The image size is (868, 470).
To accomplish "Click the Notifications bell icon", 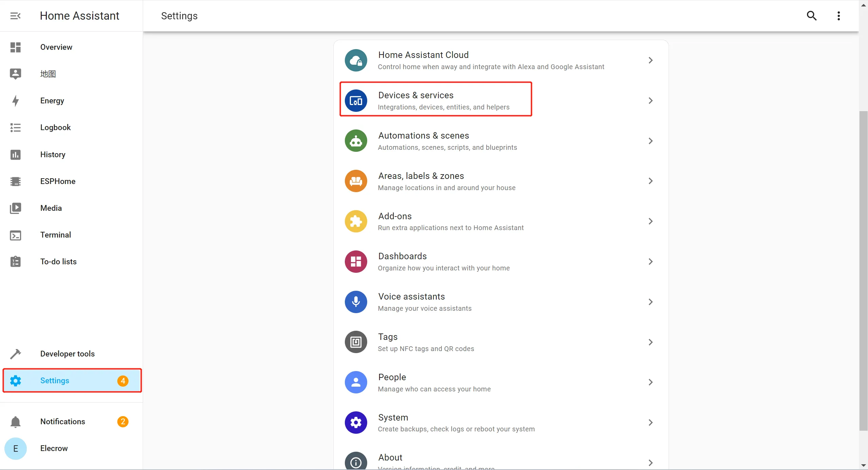I will pyautogui.click(x=15, y=422).
